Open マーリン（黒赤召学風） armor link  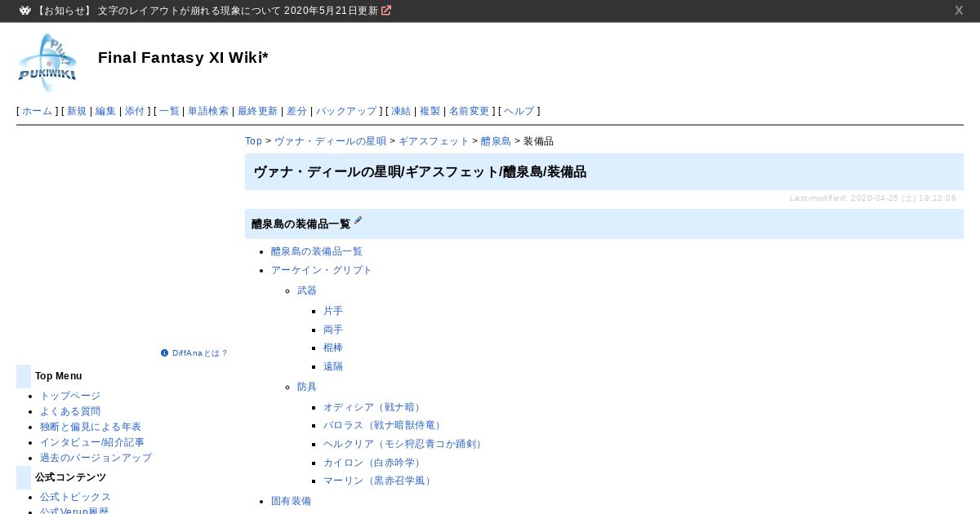click(379, 481)
